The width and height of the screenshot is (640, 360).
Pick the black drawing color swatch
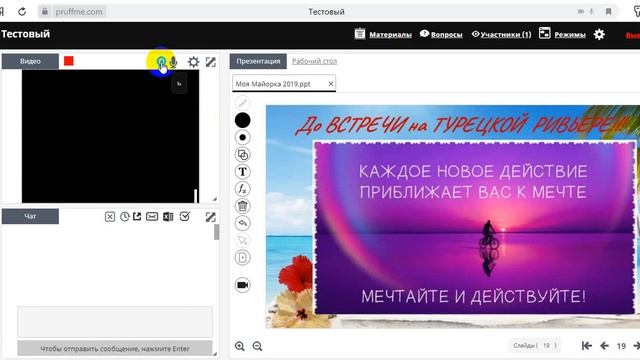click(242, 120)
